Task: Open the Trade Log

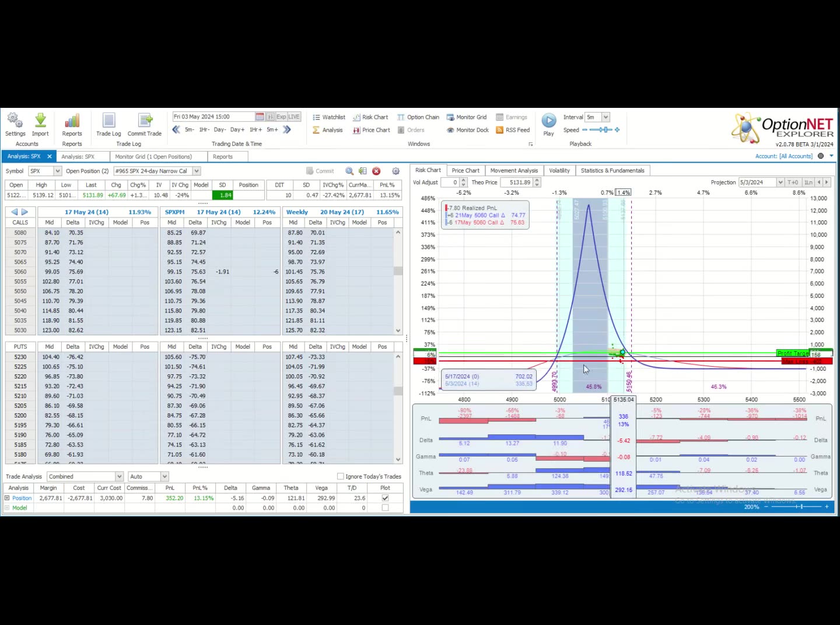Action: [x=108, y=122]
